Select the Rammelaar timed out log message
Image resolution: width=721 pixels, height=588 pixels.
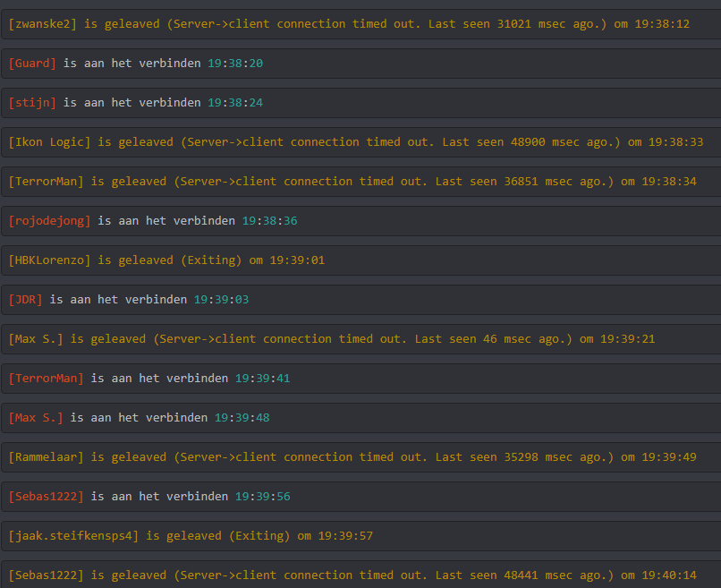tap(358, 457)
